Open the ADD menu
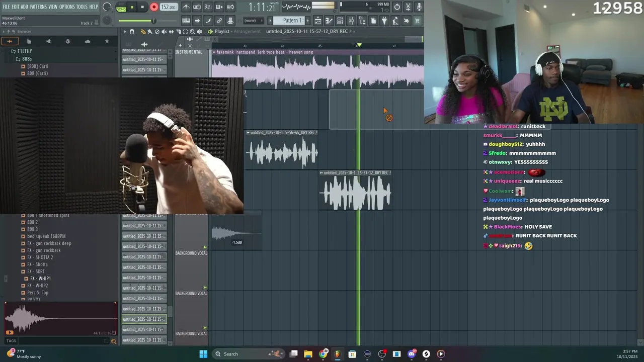 (x=25, y=7)
